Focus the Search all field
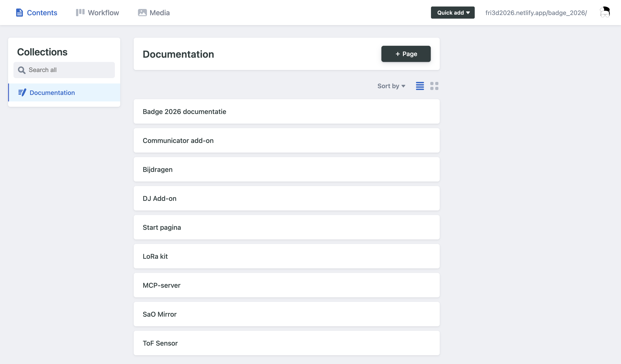Viewport: 621px width, 364px height. coord(64,70)
